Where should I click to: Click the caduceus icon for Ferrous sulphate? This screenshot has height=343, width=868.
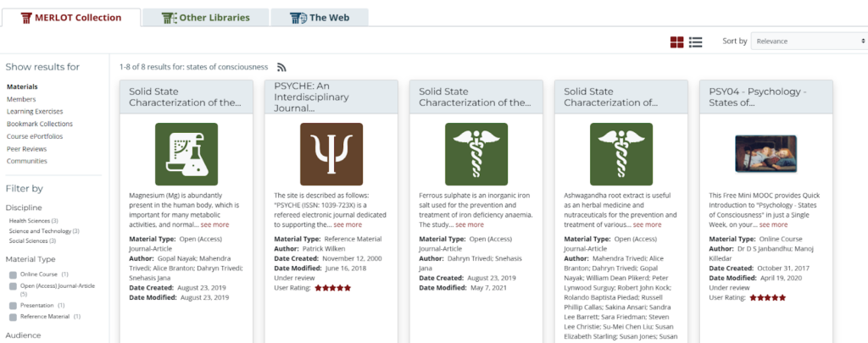click(x=476, y=154)
